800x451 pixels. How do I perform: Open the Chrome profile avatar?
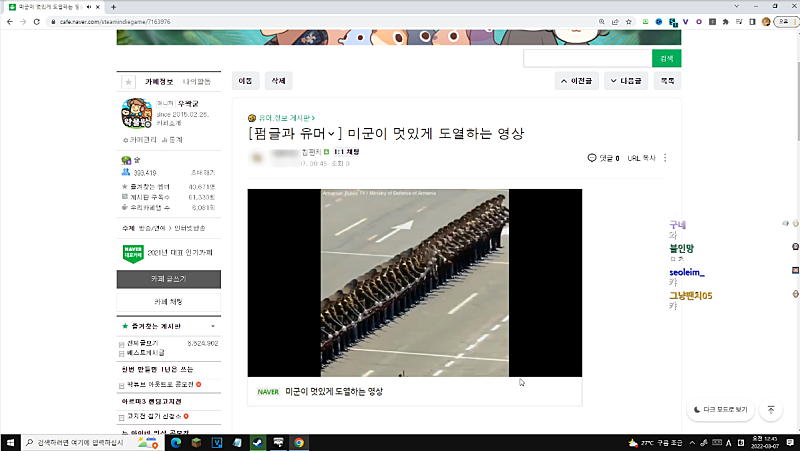(x=766, y=22)
